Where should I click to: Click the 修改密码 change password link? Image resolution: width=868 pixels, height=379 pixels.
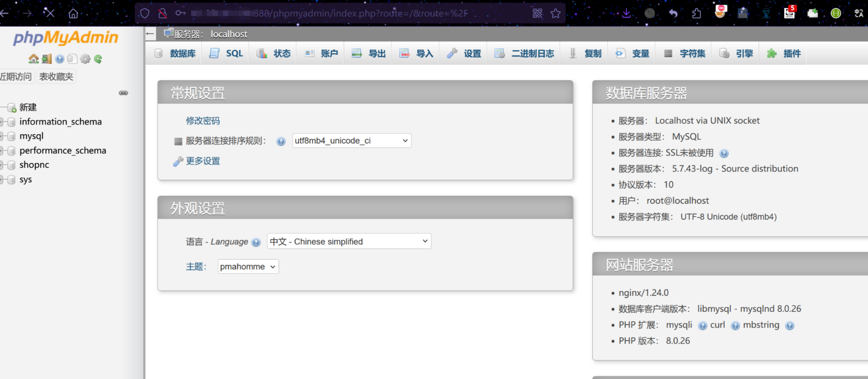203,121
